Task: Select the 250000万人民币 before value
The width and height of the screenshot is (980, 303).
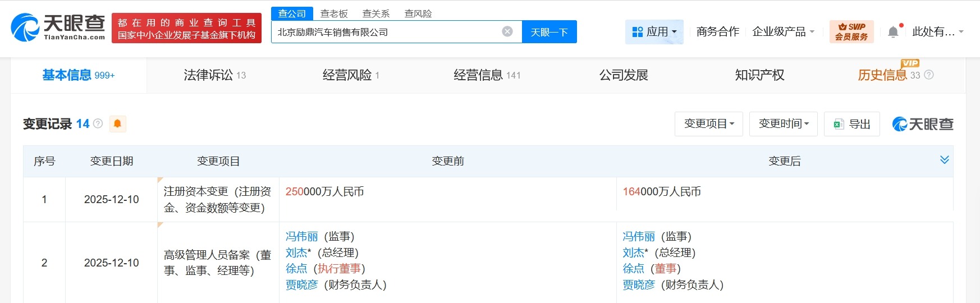Action: pos(325,192)
